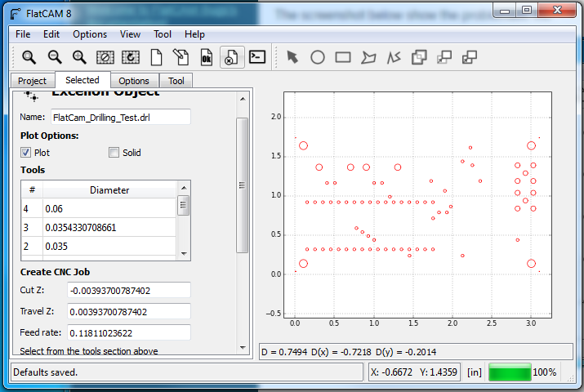Click the zoom fit magnifier icon
Viewport: 584px width, 392px height.
tap(29, 57)
